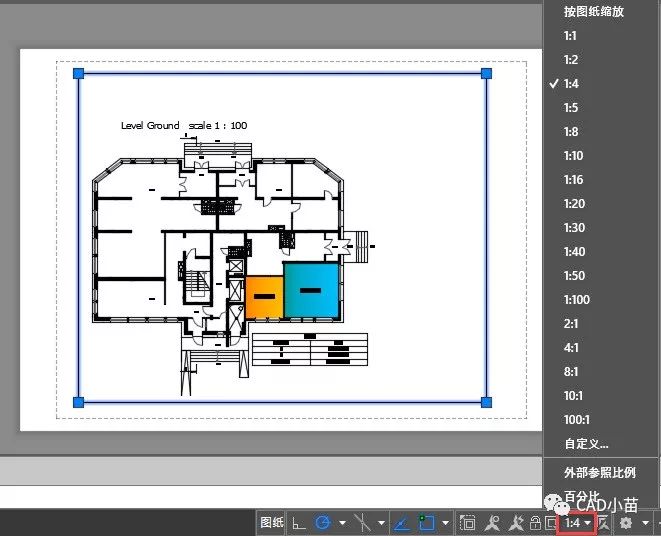The image size is (661, 536).
Task: Select the checked 1:4 scale option
Action: click(x=571, y=84)
